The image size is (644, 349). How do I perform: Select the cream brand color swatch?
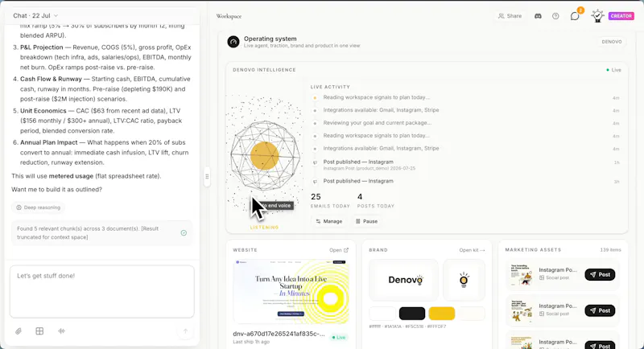coord(472,314)
